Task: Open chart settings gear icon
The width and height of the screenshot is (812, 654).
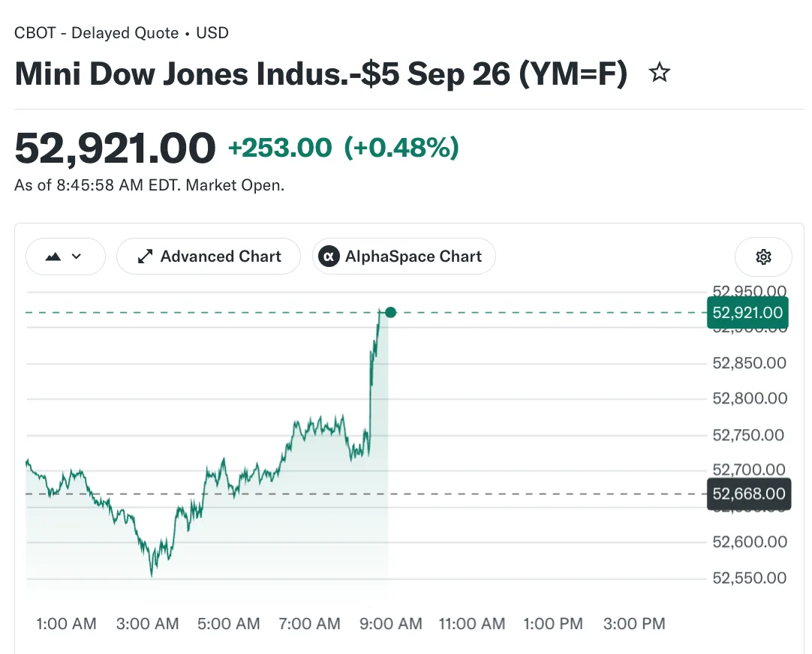Action: [763, 256]
